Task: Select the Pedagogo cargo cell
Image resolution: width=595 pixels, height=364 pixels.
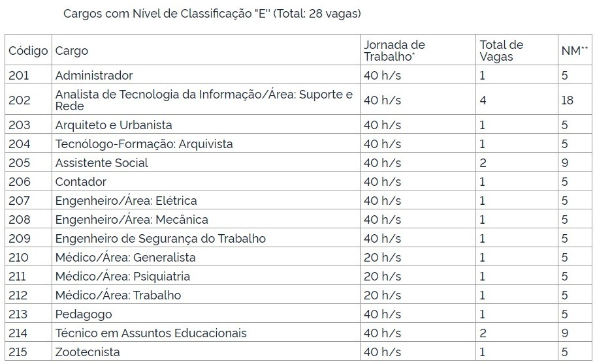Action: pyautogui.click(x=84, y=314)
